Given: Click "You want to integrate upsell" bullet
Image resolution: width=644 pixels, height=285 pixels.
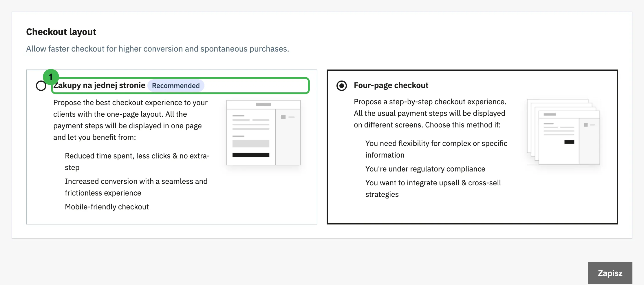Looking at the screenshot, I should click(x=433, y=189).
